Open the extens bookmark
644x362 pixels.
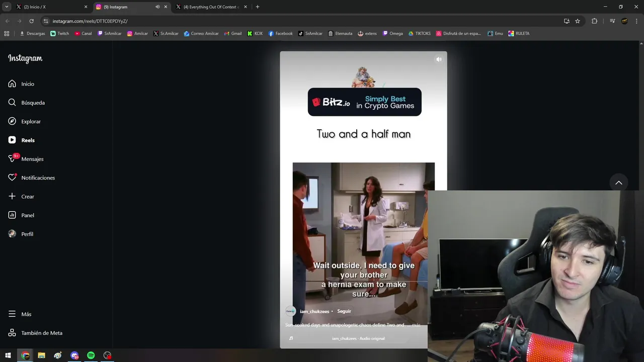(x=367, y=34)
